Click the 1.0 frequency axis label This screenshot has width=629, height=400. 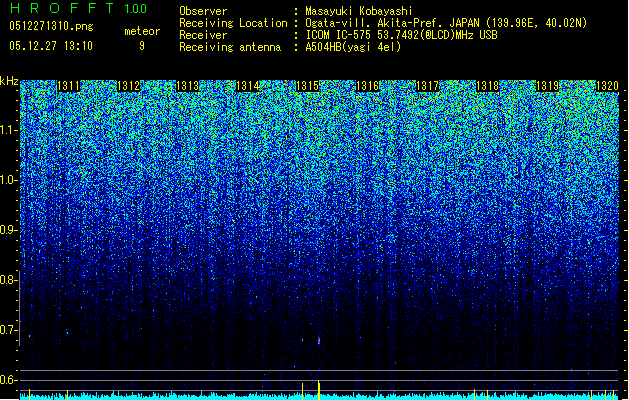[x=8, y=180]
